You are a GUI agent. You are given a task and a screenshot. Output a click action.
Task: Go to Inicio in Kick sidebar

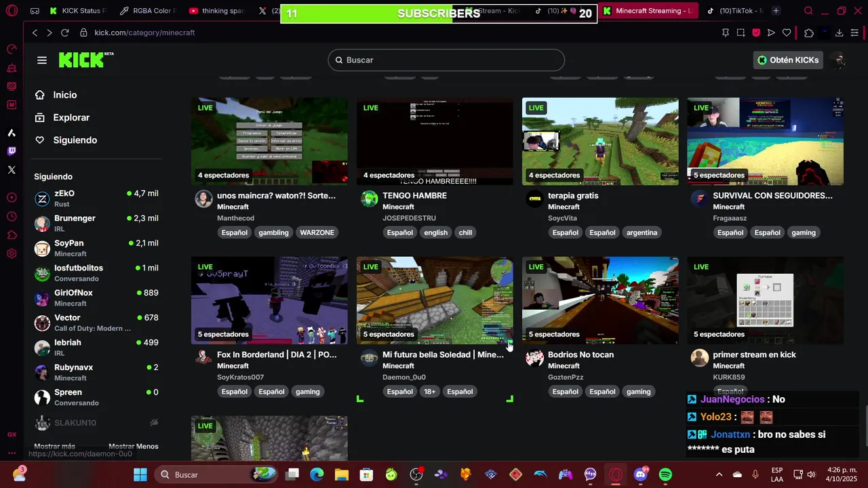tap(65, 95)
